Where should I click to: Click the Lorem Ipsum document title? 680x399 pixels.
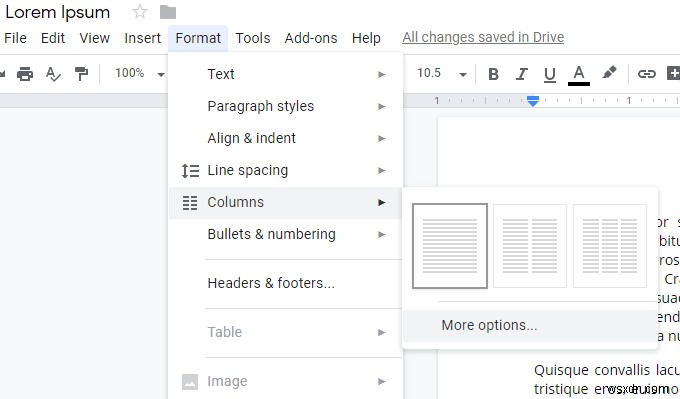coord(57,12)
